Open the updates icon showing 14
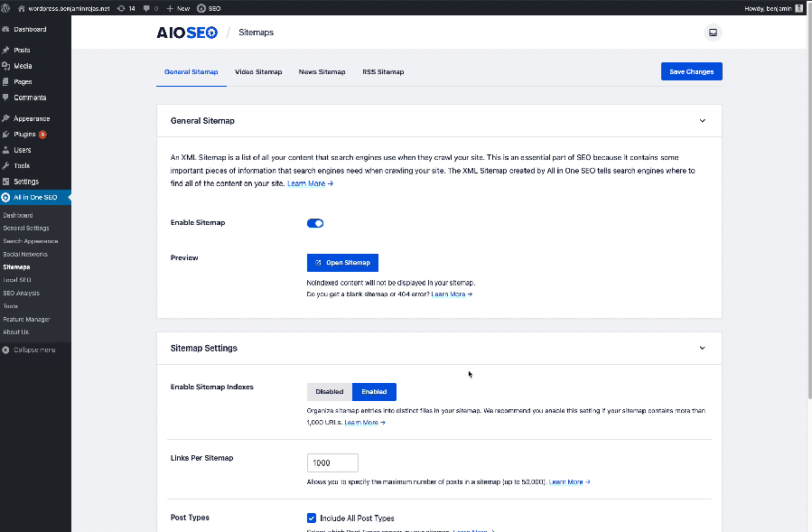 (121, 8)
